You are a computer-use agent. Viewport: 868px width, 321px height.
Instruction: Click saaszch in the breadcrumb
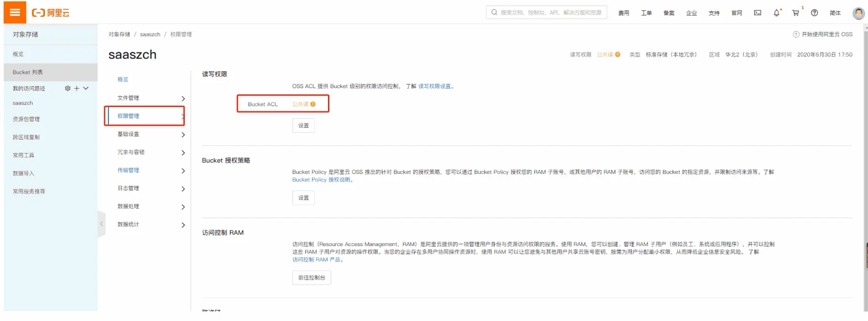pyautogui.click(x=150, y=34)
